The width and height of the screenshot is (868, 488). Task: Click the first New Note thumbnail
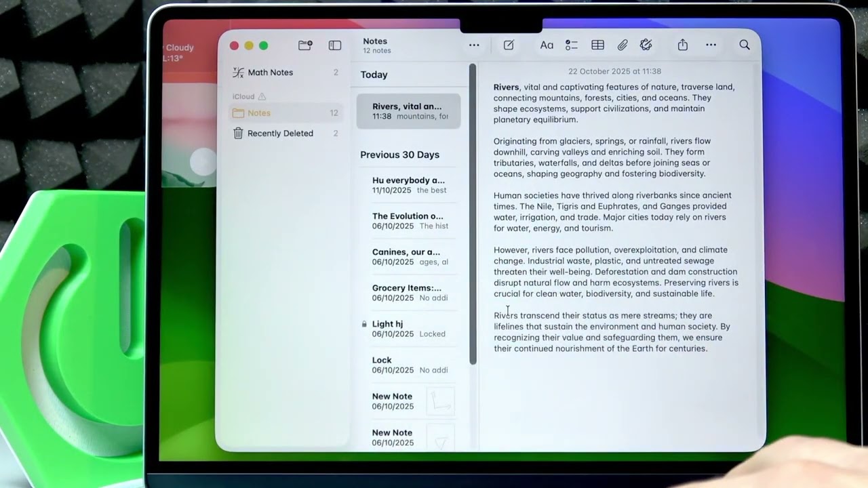[440, 401]
